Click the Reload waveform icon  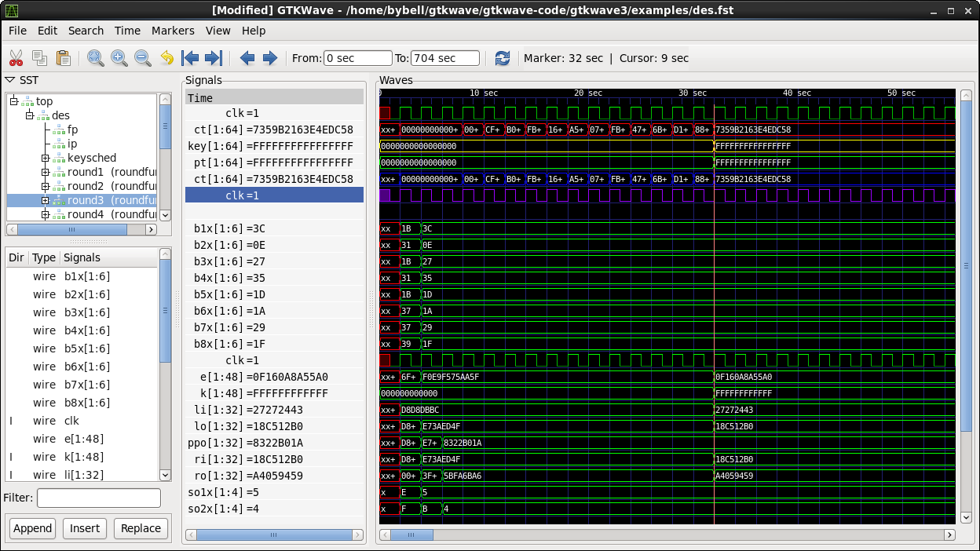503,58
